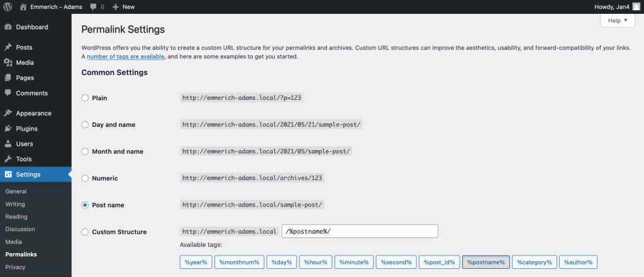The height and width of the screenshot is (277, 644).
Task: Click the custom structure text field
Action: click(x=360, y=232)
